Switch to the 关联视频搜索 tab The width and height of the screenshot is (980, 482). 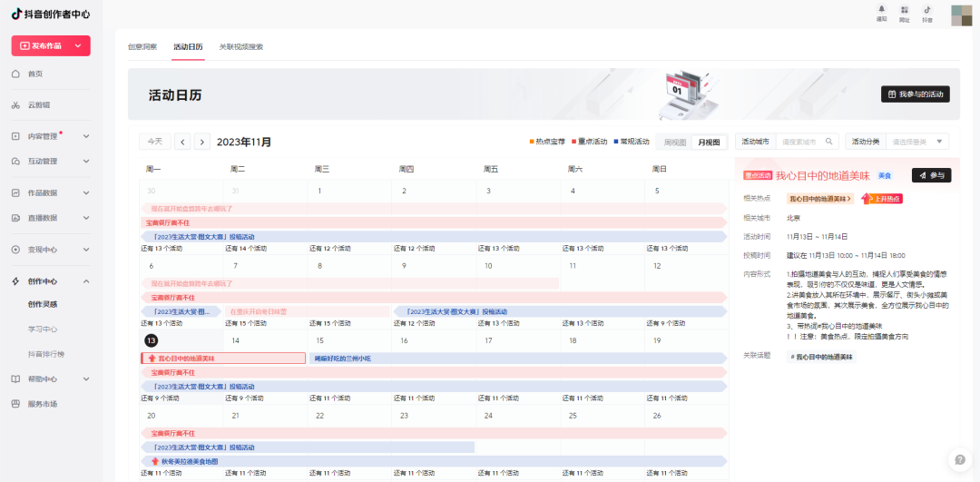(241, 46)
